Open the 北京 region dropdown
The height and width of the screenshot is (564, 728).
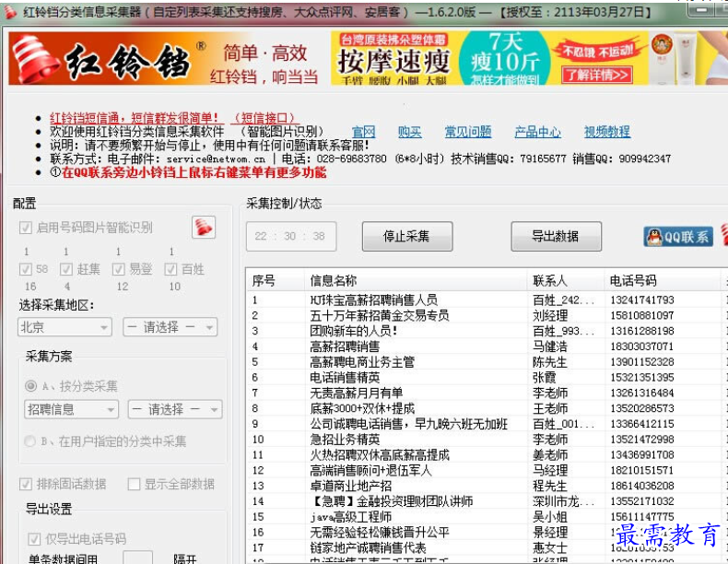(x=65, y=327)
